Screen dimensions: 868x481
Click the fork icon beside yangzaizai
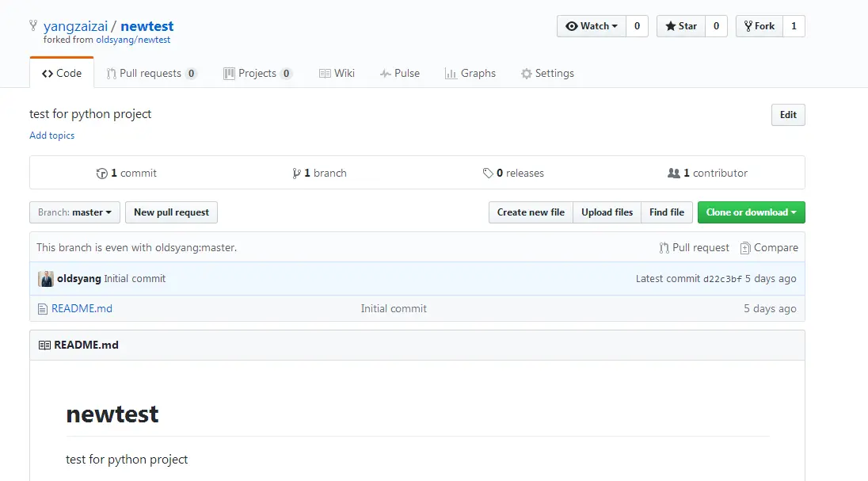pos(33,25)
